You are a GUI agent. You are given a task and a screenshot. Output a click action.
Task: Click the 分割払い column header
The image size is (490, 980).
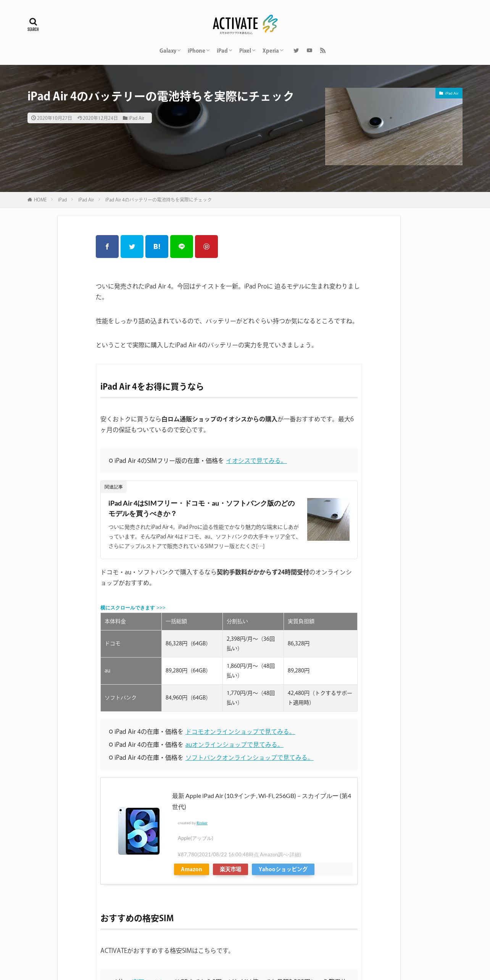pyautogui.click(x=253, y=621)
